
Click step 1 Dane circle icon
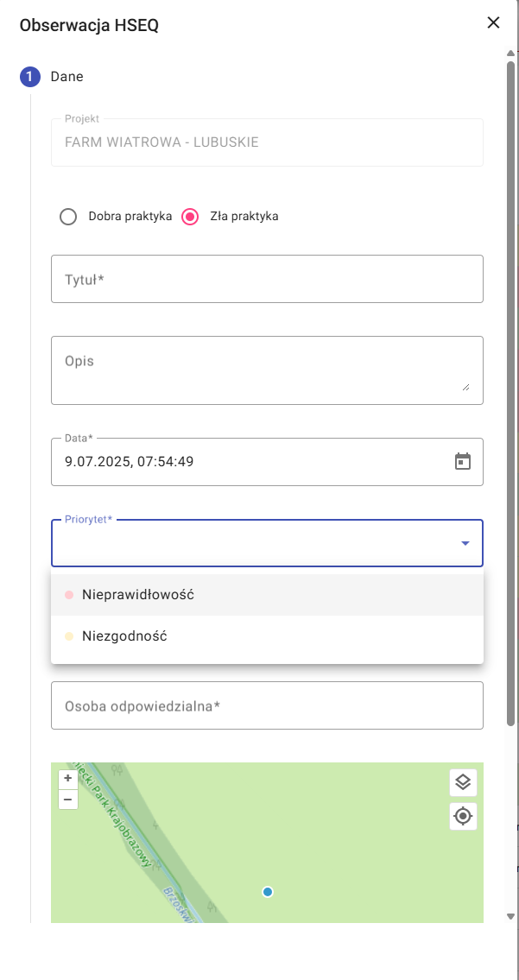coord(29,77)
